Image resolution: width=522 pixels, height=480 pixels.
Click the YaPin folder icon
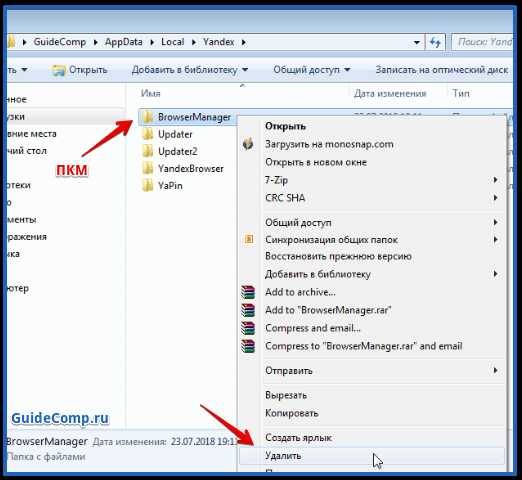click(x=147, y=185)
